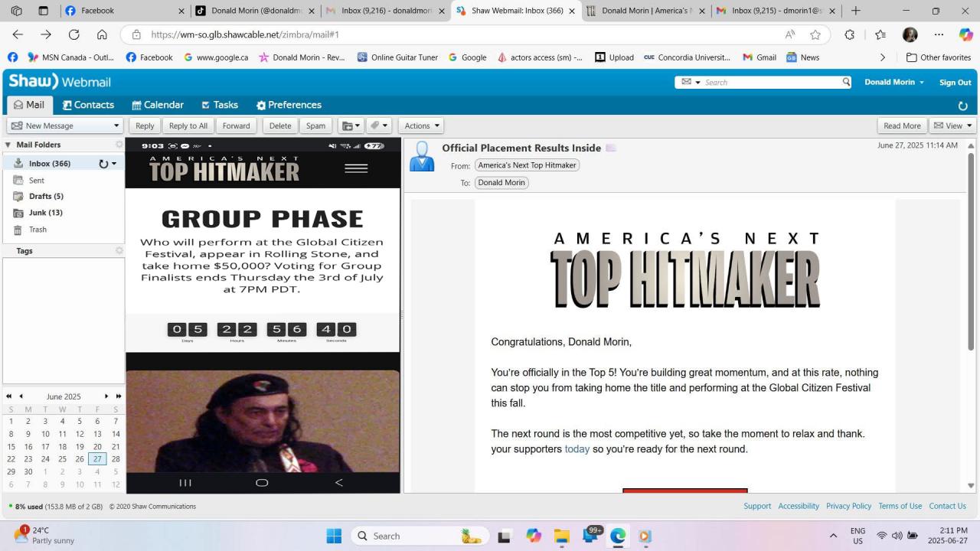Delete the current email
This screenshot has height=551, width=980.
click(280, 126)
